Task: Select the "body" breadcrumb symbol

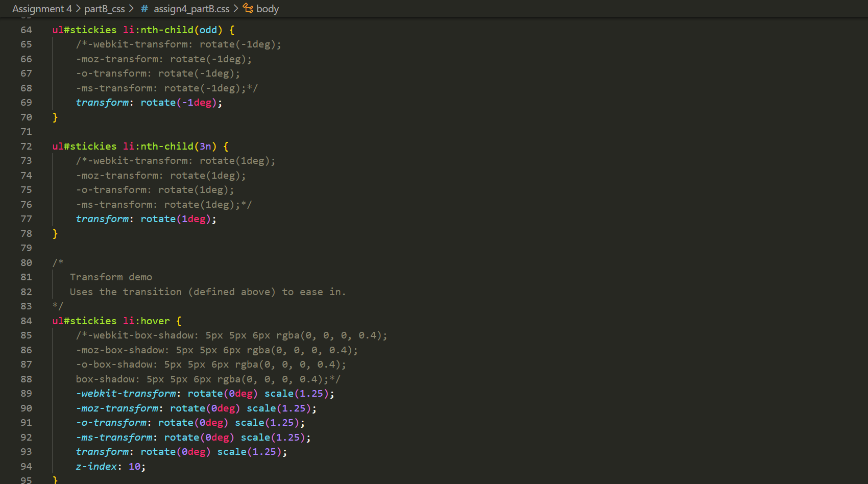Action: coord(267,9)
